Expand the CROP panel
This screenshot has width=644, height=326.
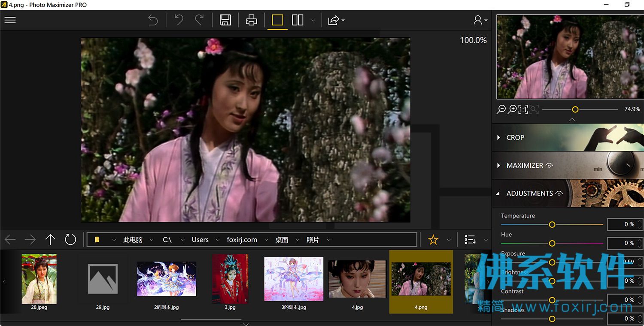pyautogui.click(x=568, y=137)
